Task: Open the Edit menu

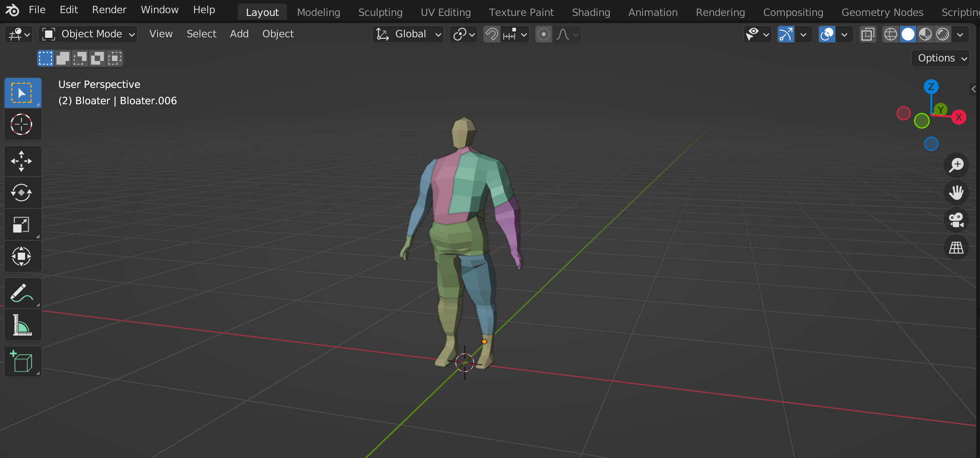Action: point(69,10)
